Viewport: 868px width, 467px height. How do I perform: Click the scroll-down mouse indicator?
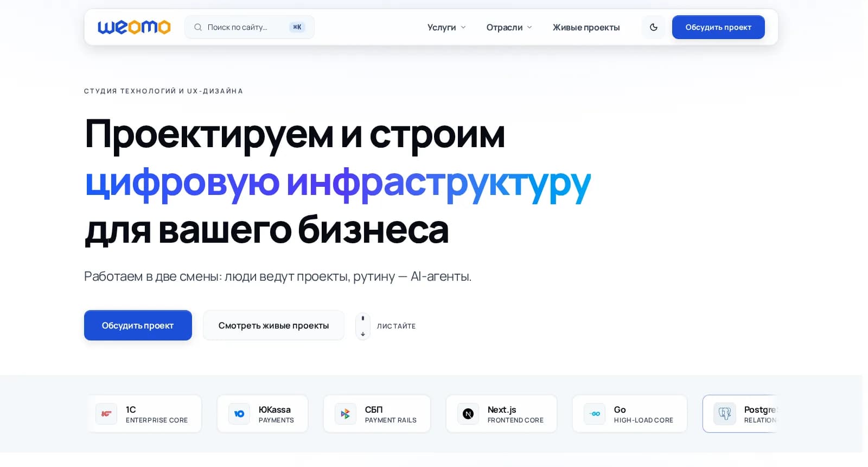click(363, 326)
